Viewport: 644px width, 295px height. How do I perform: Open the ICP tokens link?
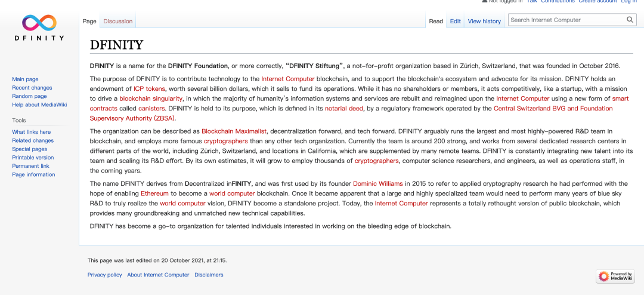coord(149,88)
